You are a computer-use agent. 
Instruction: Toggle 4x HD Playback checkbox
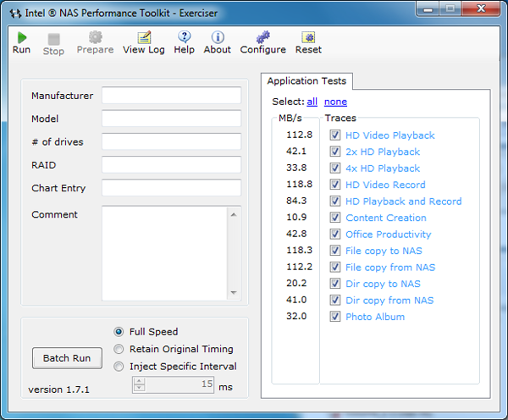pyautogui.click(x=335, y=169)
